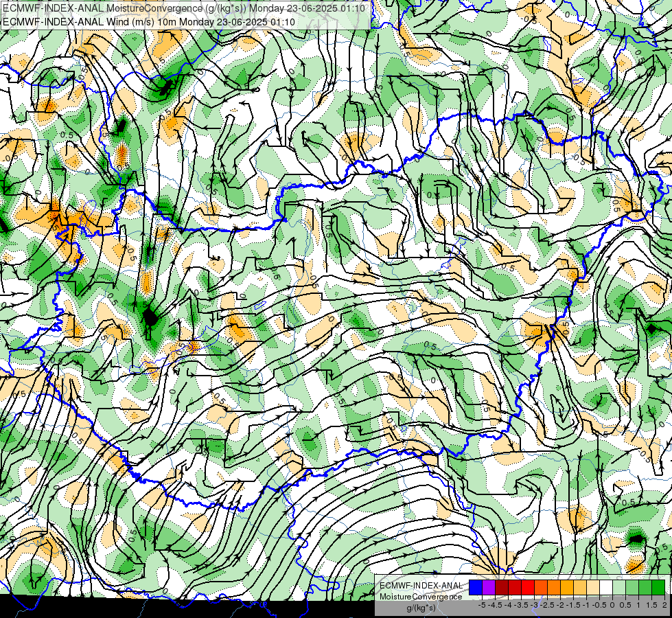Select the palest green legend swatch
The height and width of the screenshot is (618, 672).
(619, 587)
